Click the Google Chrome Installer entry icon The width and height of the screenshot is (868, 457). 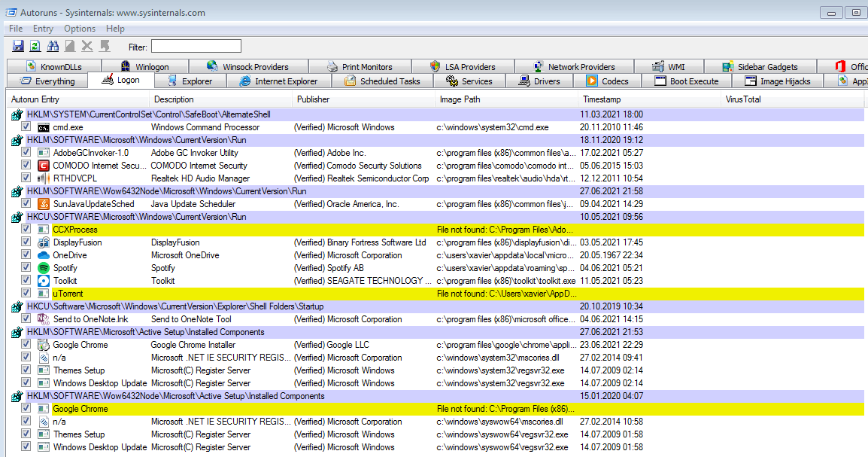(x=43, y=345)
